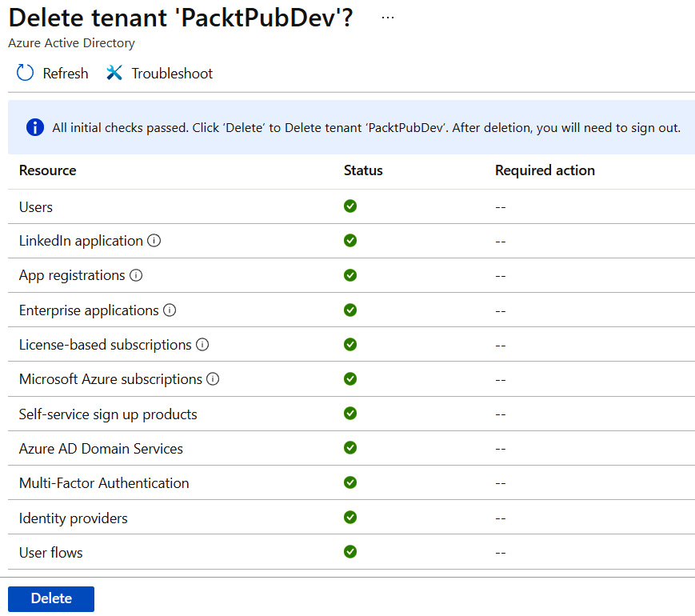Image resolution: width=695 pixels, height=616 pixels.
Task: Select the LinkedIn application row label
Action: point(81,242)
